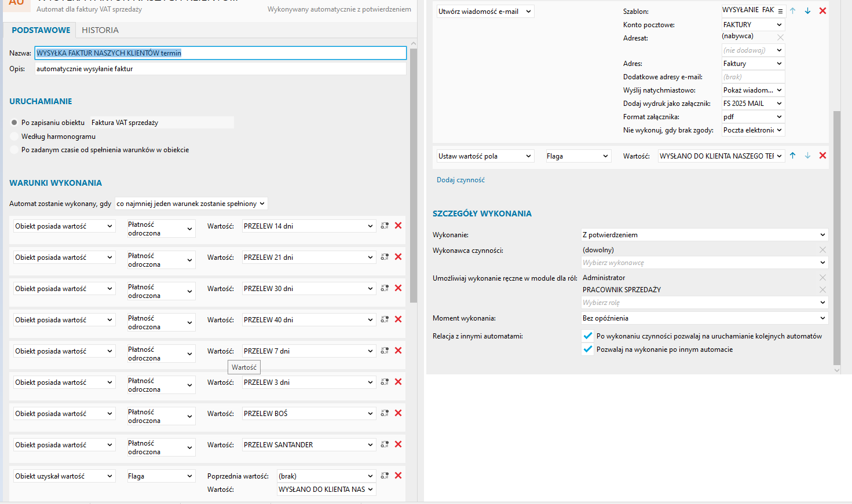Move the e-mail action up with arrow
The image size is (852, 504).
click(x=793, y=11)
